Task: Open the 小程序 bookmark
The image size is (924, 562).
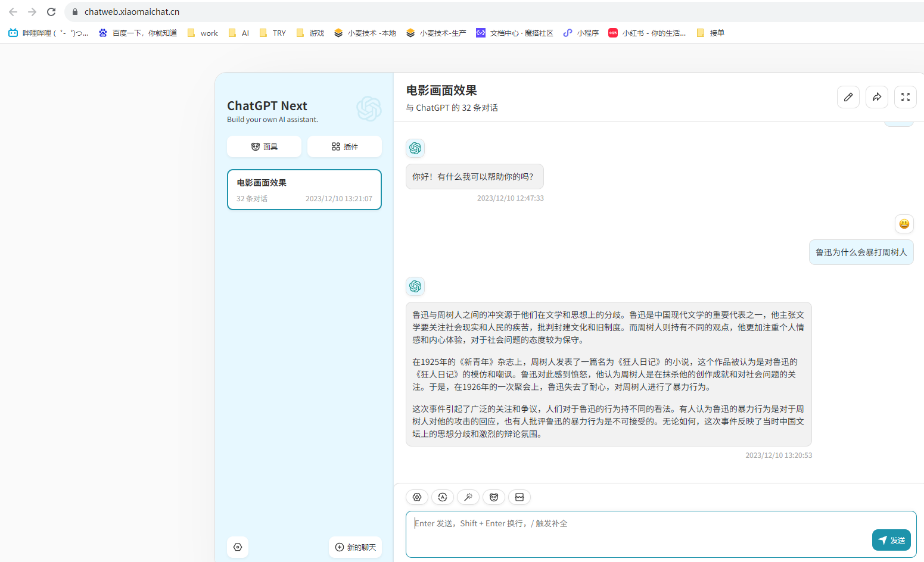Action: click(x=581, y=33)
